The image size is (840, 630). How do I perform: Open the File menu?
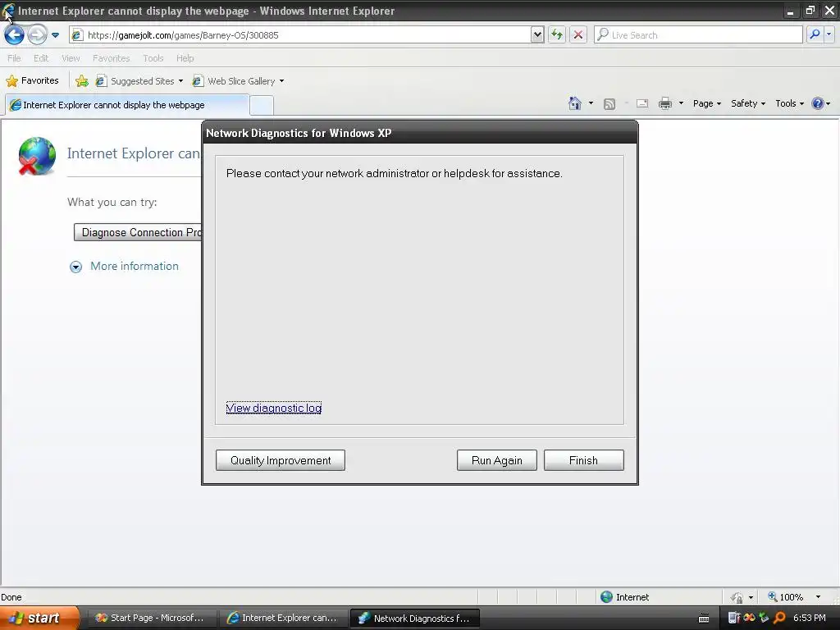pos(14,58)
